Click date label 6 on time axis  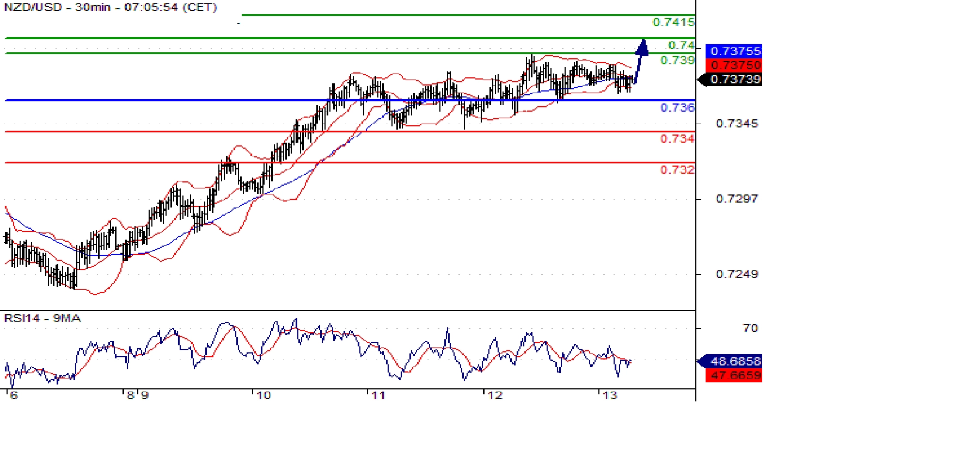click(14, 396)
